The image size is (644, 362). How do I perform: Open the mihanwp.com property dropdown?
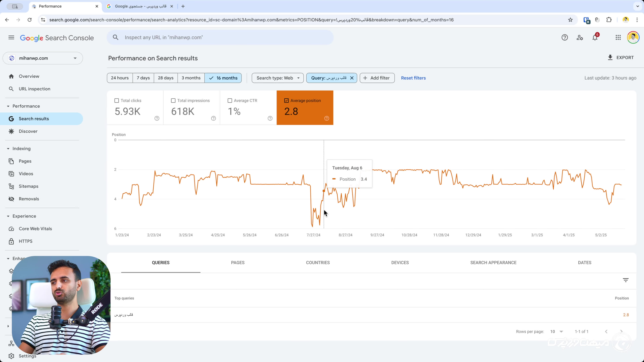click(43, 58)
